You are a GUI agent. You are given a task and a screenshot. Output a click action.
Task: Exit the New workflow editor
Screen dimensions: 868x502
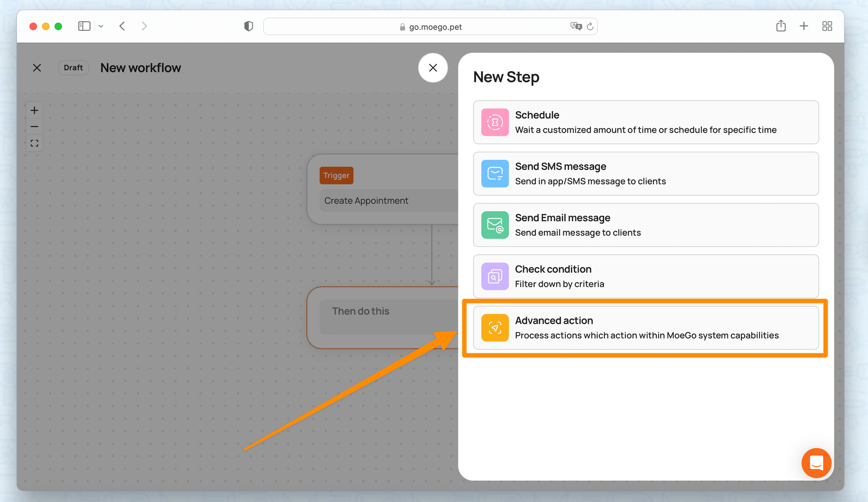[37, 68]
